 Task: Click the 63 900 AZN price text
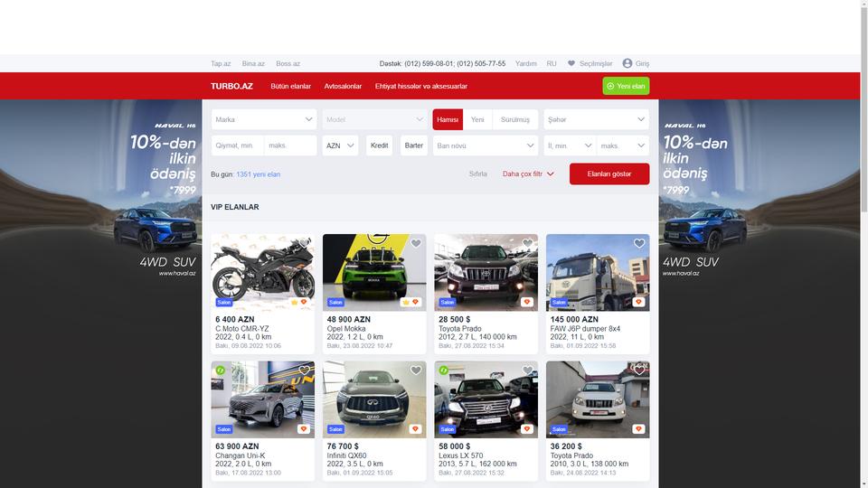237,446
